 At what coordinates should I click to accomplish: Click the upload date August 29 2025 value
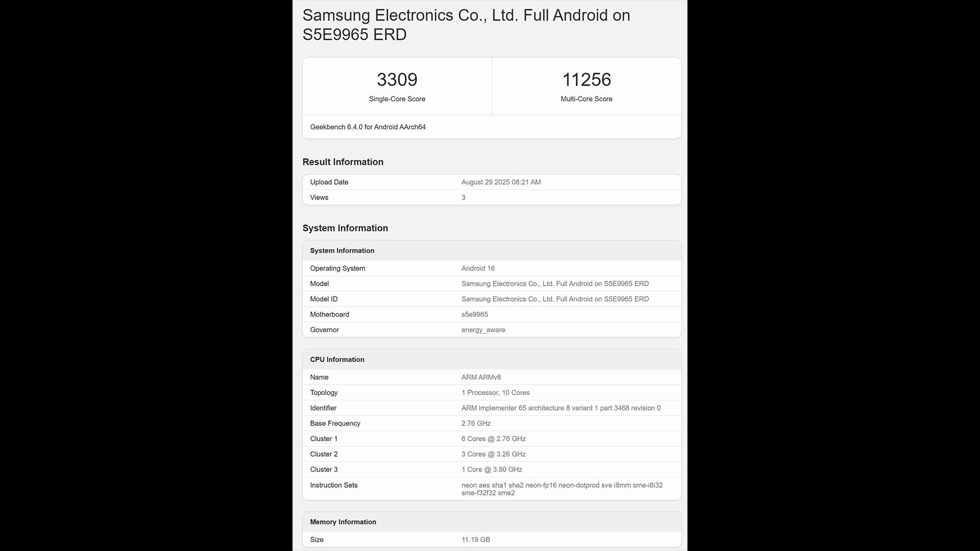(501, 182)
